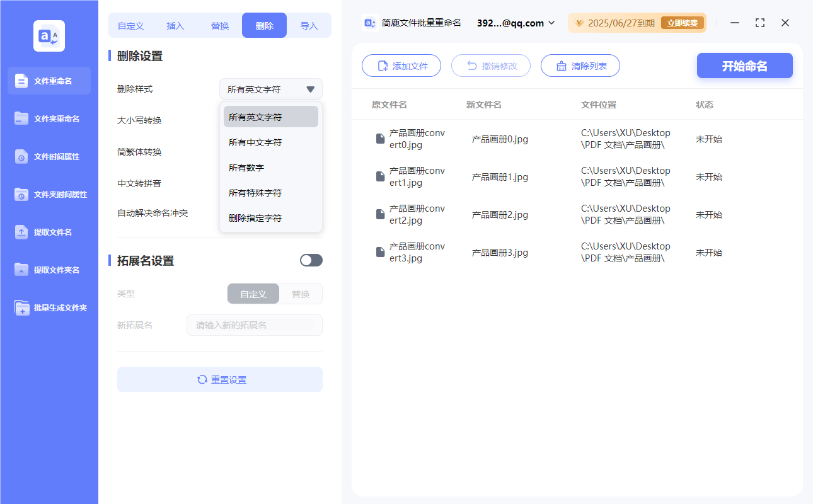Start renaming with 开始命名
This screenshot has height=504, width=813.
[744, 66]
